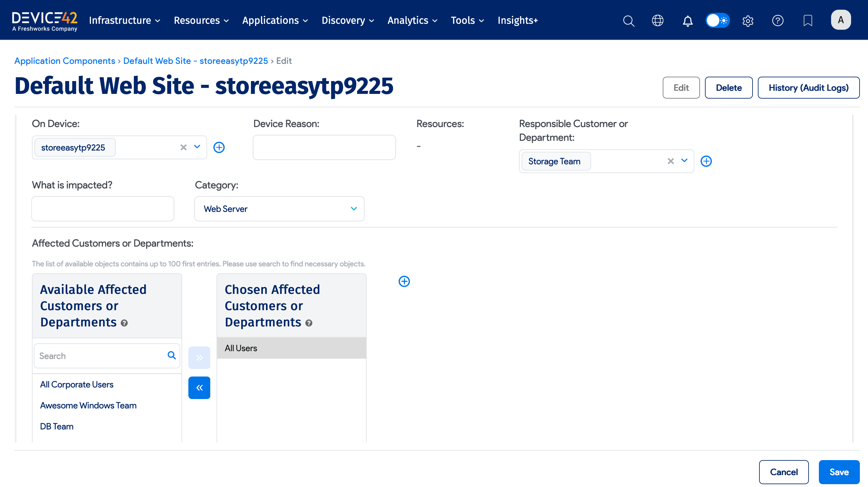Click plus icon beside On Device selector
The image size is (868, 487).
point(219,147)
